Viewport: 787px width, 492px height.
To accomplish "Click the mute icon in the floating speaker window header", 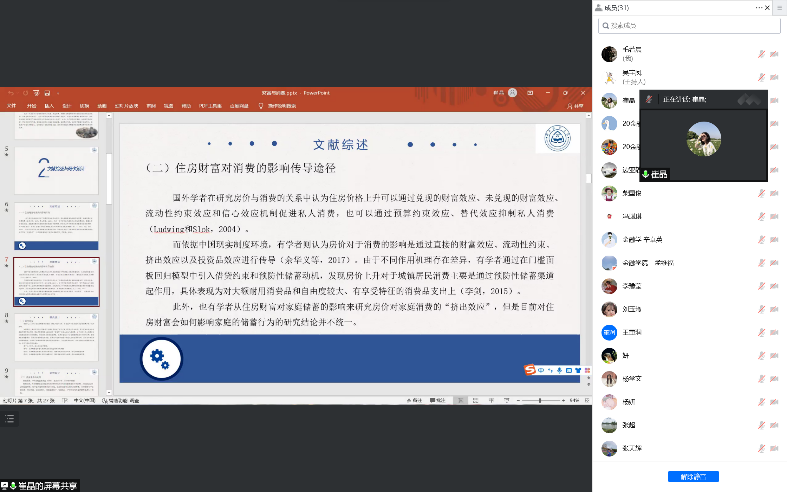I will 646,98.
